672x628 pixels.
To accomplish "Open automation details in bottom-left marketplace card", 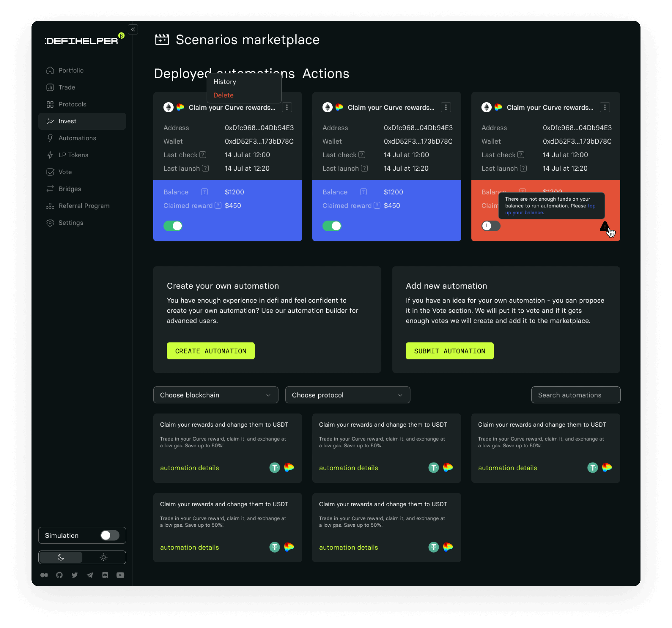I will click(x=190, y=547).
